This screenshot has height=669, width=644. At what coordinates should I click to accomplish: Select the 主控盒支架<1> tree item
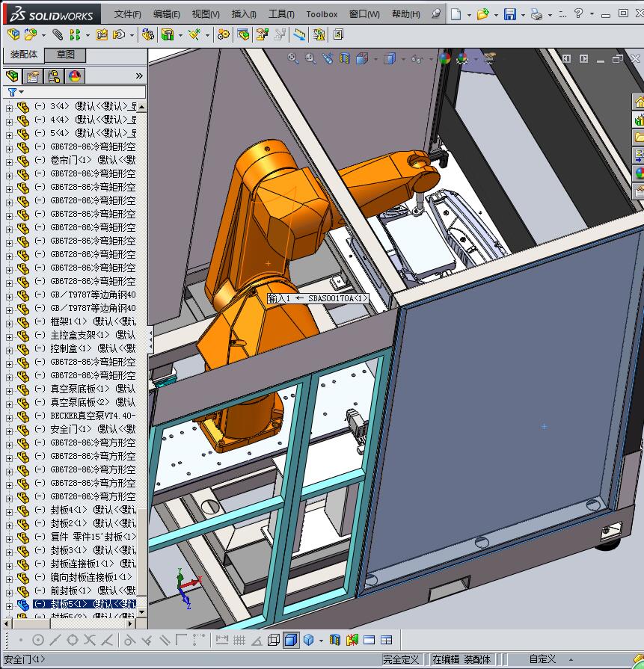click(x=85, y=335)
